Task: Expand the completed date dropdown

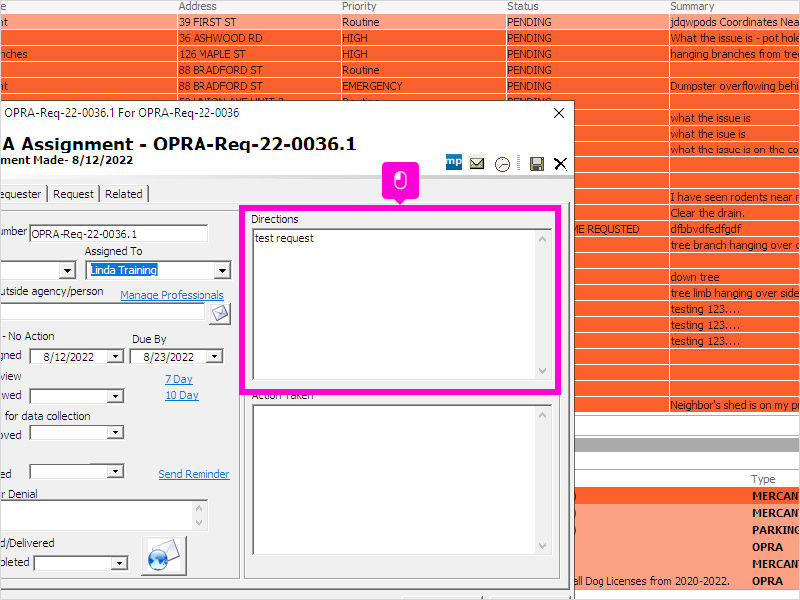Action: tap(119, 563)
